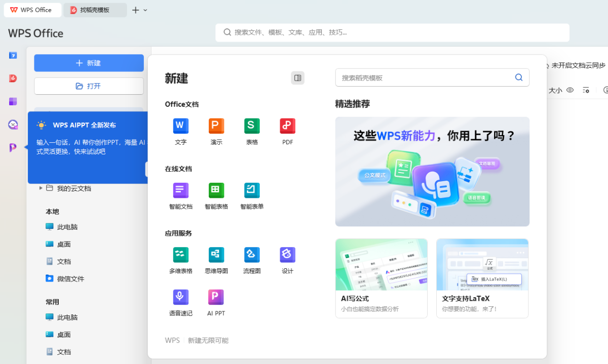Open the AI写公式 recommendation card
608x364 pixels.
click(381, 278)
